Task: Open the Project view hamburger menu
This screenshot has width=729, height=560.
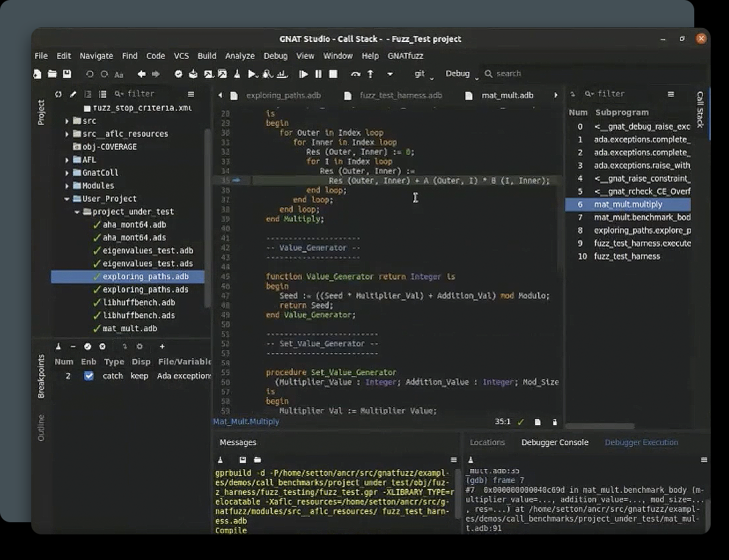Action: (x=191, y=94)
